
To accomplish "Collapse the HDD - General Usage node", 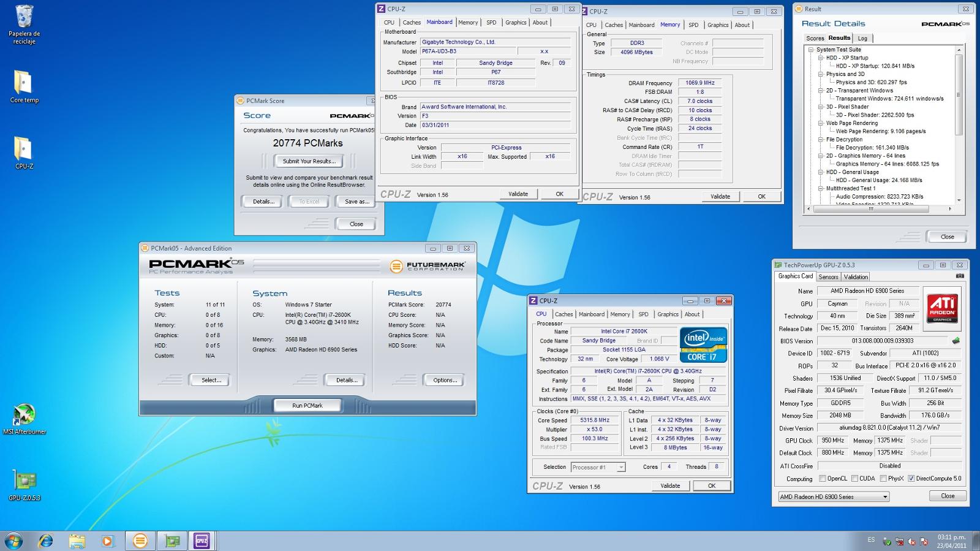I will (821, 172).
